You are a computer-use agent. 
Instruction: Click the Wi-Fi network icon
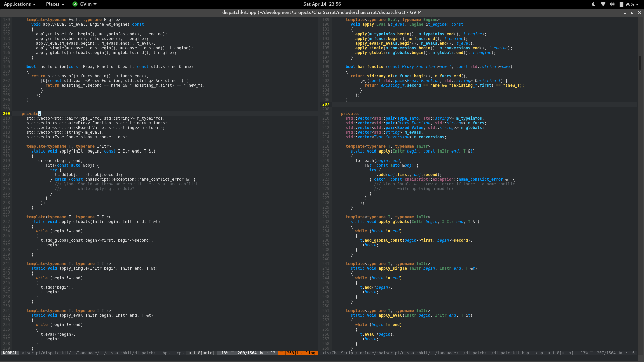pos(603,4)
